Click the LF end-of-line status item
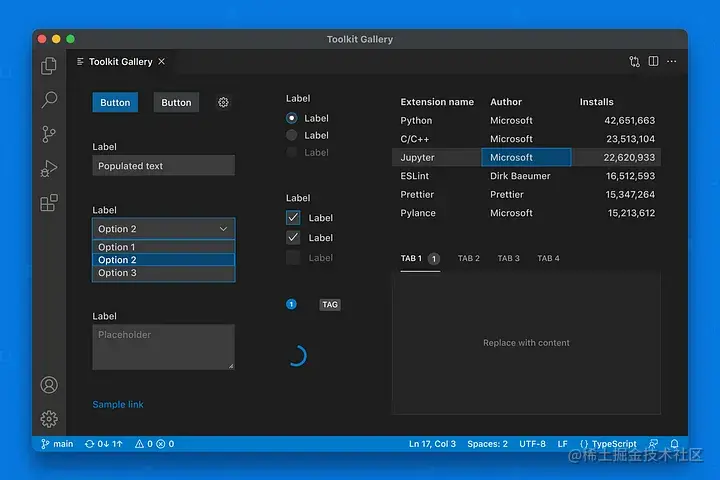Image resolution: width=720 pixels, height=480 pixels. pyautogui.click(x=562, y=444)
